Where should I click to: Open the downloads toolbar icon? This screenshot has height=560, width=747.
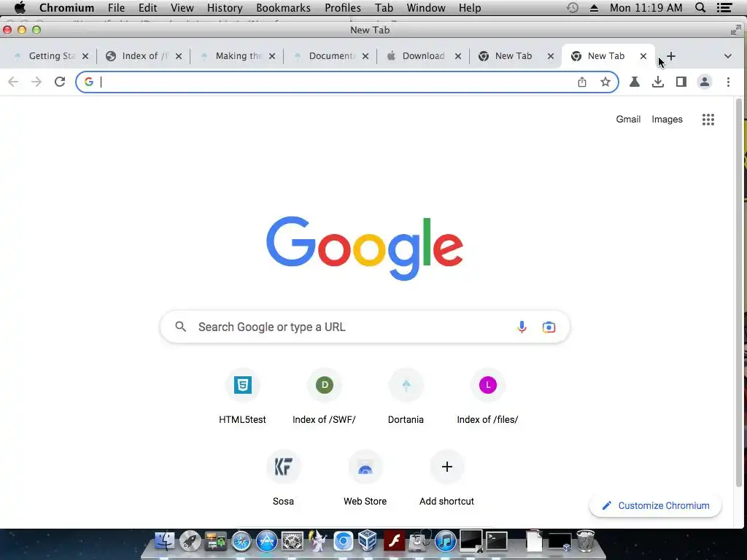click(x=658, y=82)
